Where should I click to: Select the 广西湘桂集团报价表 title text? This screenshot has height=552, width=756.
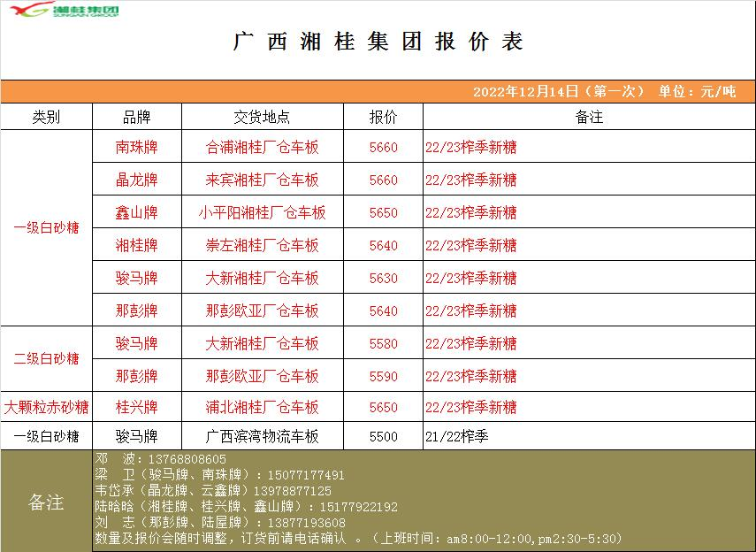click(378, 42)
